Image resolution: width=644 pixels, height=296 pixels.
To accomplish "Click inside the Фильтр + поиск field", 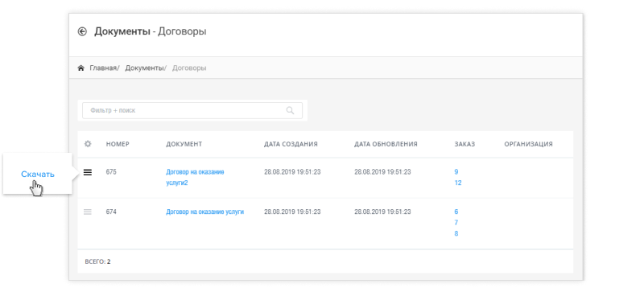I will coord(192,110).
